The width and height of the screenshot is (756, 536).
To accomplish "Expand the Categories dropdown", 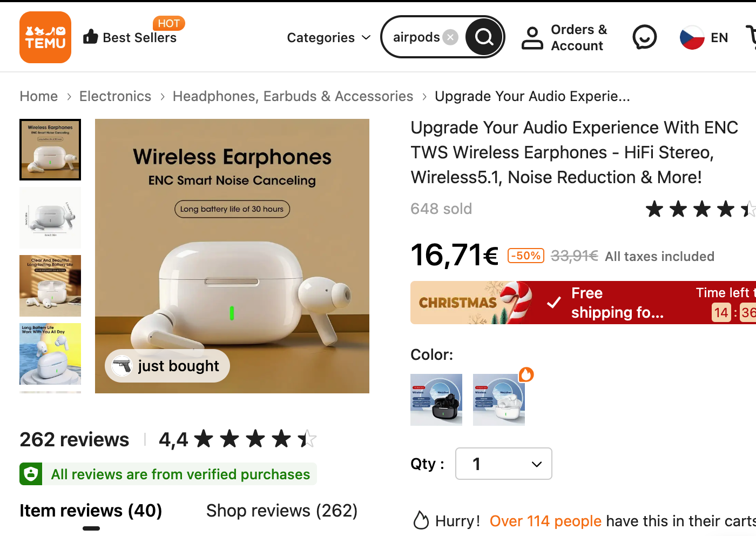I will click(x=328, y=37).
